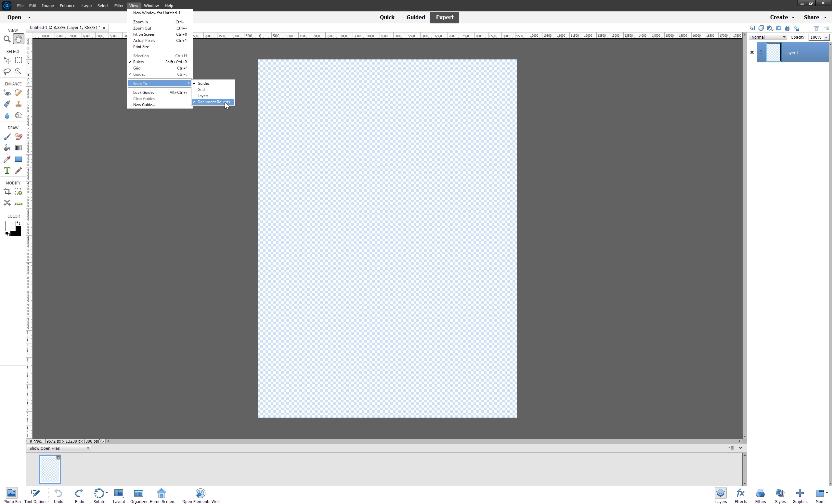Select the Eyedropper color picker tool
This screenshot has height=504, width=832.
pyautogui.click(x=7, y=159)
